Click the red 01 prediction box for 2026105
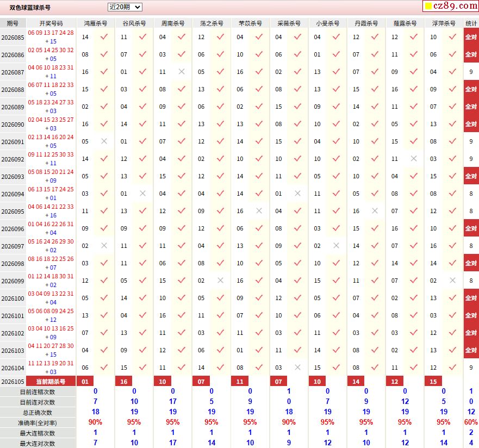 (x=85, y=382)
